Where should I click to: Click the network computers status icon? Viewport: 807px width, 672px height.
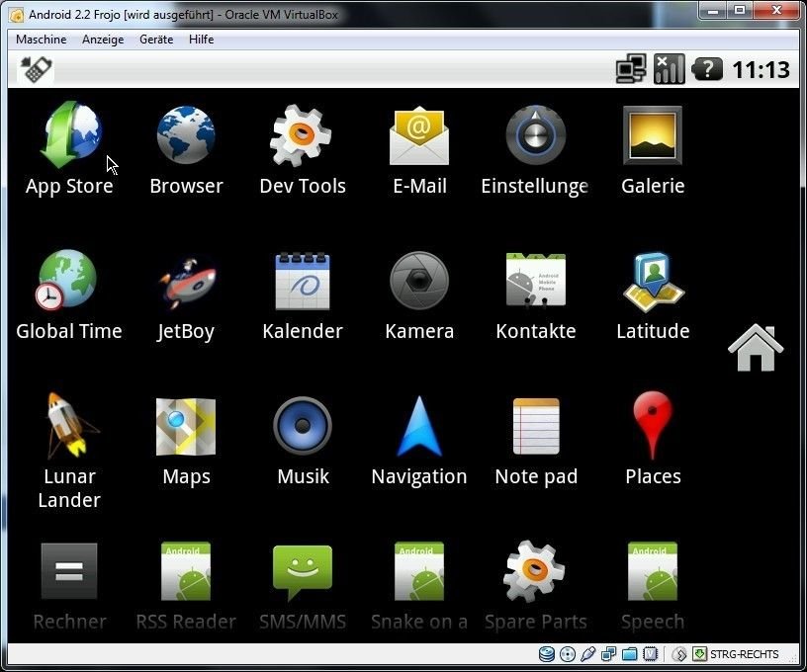pos(631,69)
